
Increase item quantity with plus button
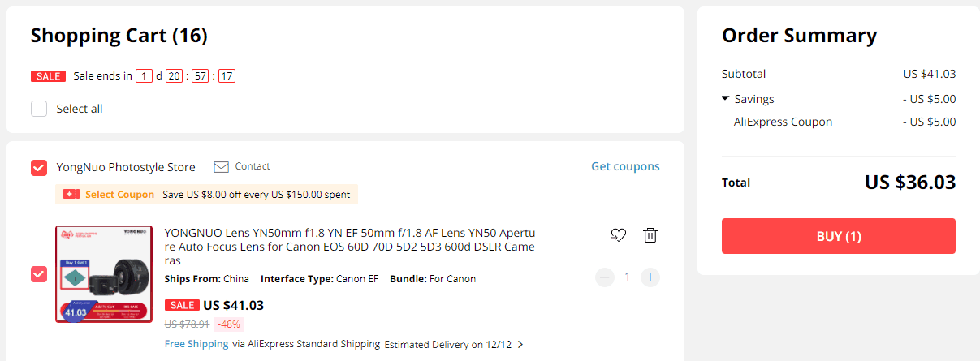coord(650,277)
